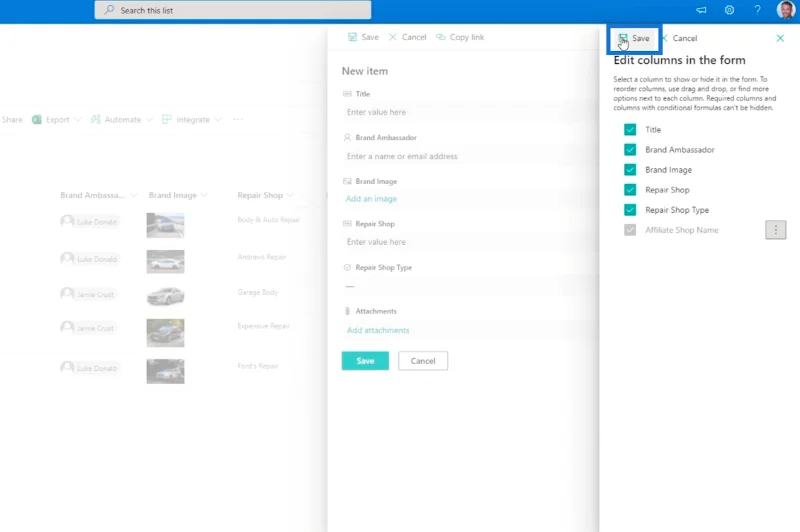Click the megaphone feedback icon in header
This screenshot has width=800, height=532.
(702, 10)
